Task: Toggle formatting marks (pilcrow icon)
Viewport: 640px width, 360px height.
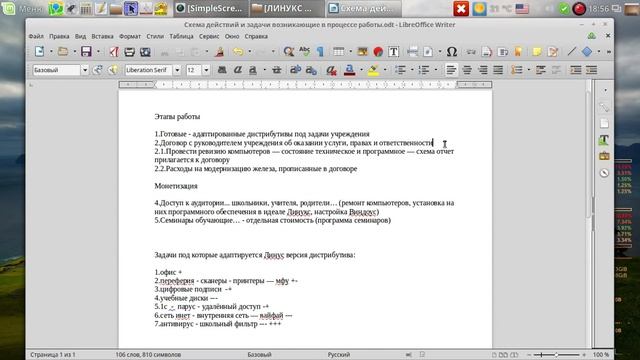Action: tap(320, 52)
